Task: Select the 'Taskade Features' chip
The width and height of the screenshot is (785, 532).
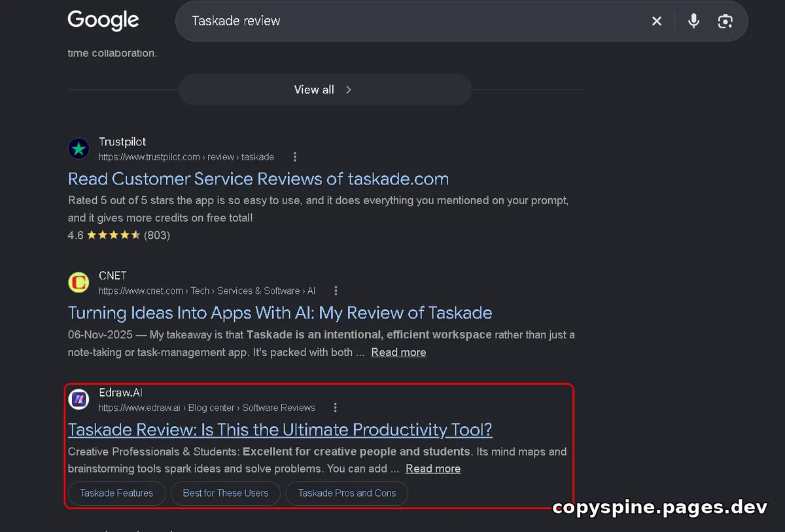Action: 116,493
